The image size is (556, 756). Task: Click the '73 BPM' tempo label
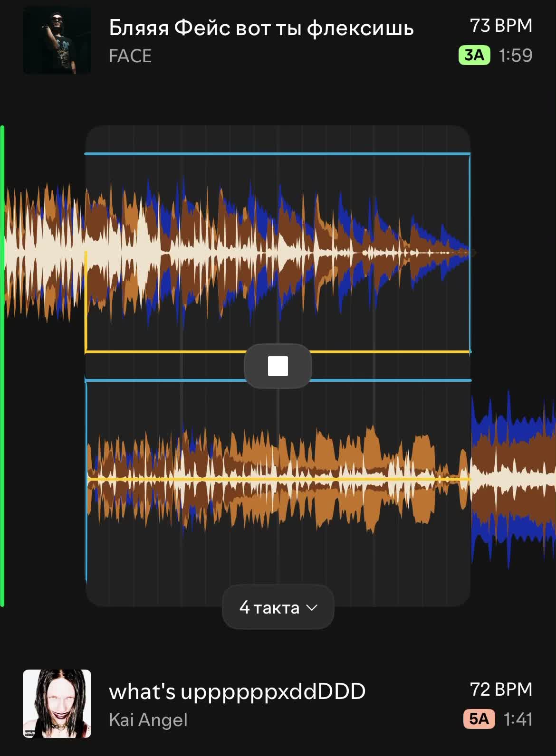(501, 26)
